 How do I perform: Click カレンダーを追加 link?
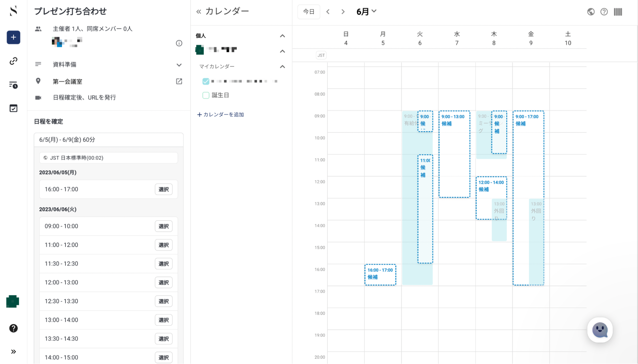(x=221, y=114)
